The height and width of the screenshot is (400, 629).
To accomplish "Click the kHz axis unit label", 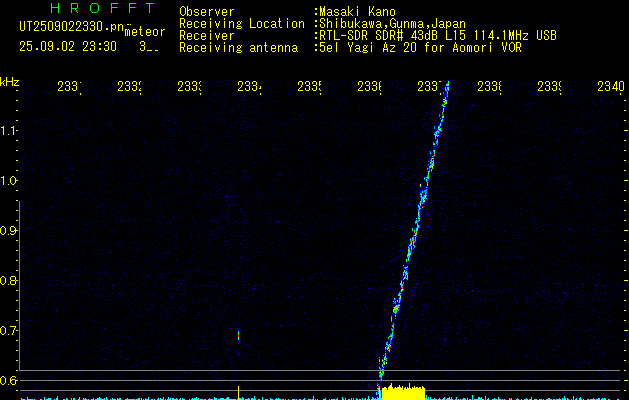I will [10, 82].
